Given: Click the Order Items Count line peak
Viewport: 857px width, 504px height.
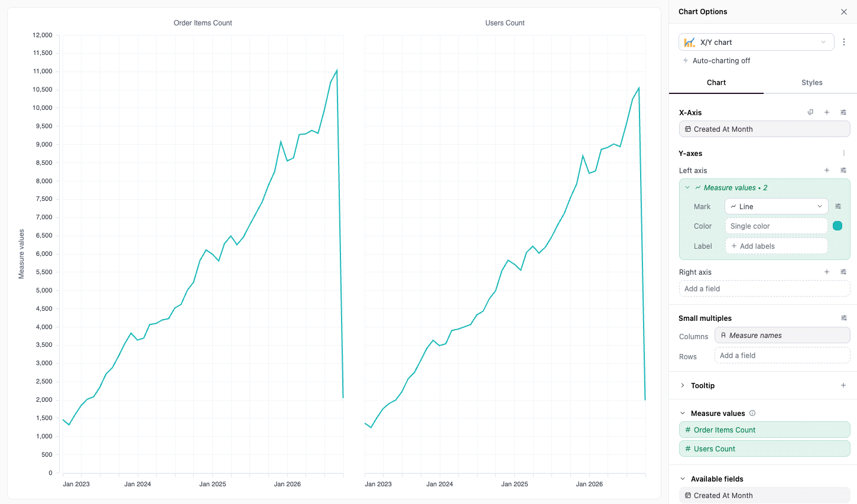Looking at the screenshot, I should pyautogui.click(x=337, y=70).
